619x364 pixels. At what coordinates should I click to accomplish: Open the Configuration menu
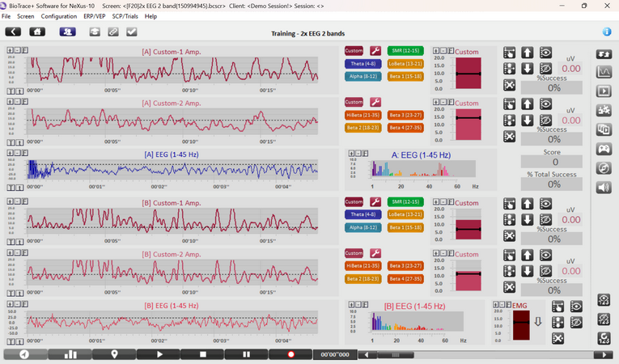click(59, 16)
